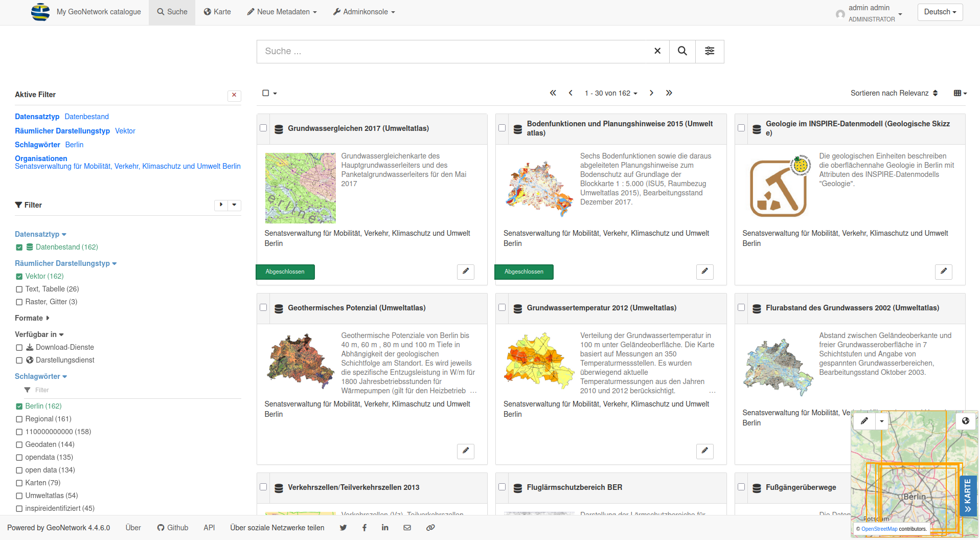Open advanced search options sliders icon

710,51
